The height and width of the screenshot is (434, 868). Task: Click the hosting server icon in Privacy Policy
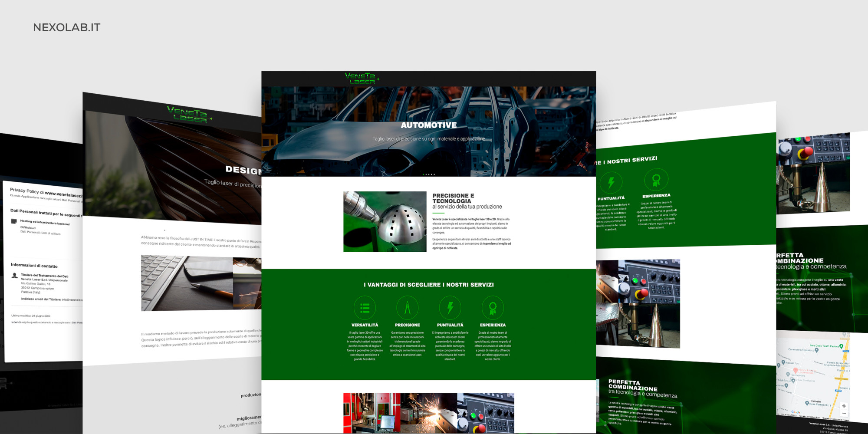coord(14,221)
